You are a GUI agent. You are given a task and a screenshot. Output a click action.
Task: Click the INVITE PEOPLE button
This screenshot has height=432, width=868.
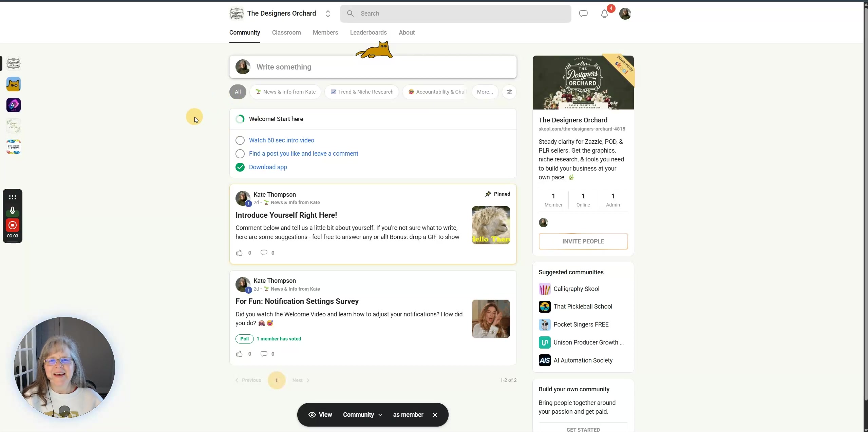[x=583, y=241]
